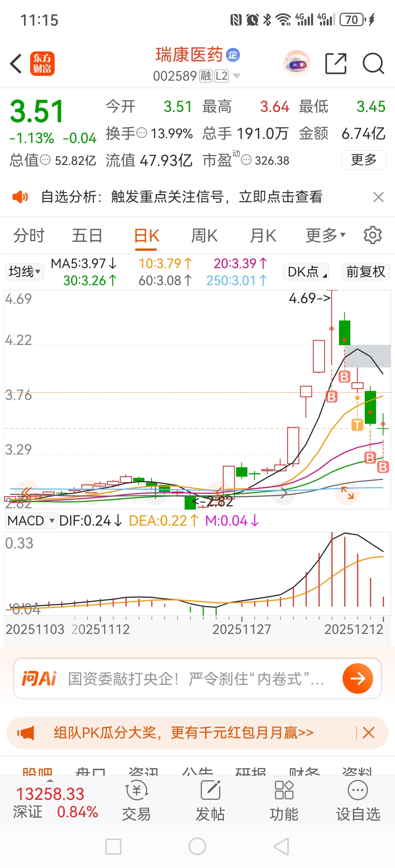This screenshot has height=868, width=395.
Task: Tap the back arrow icon
Action: point(16,63)
